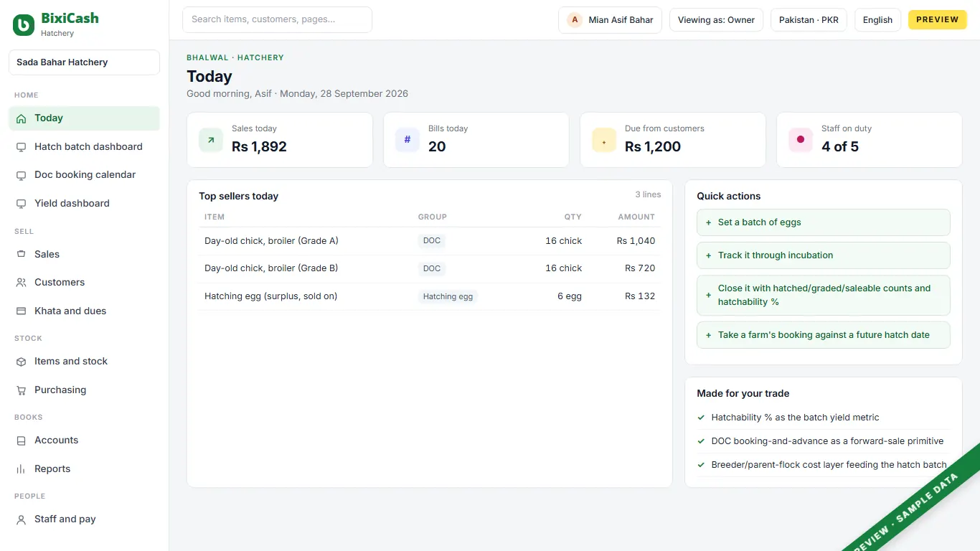Click the Due from customers Rs 1,200 card
This screenshot has height=551, width=980.
pyautogui.click(x=673, y=140)
